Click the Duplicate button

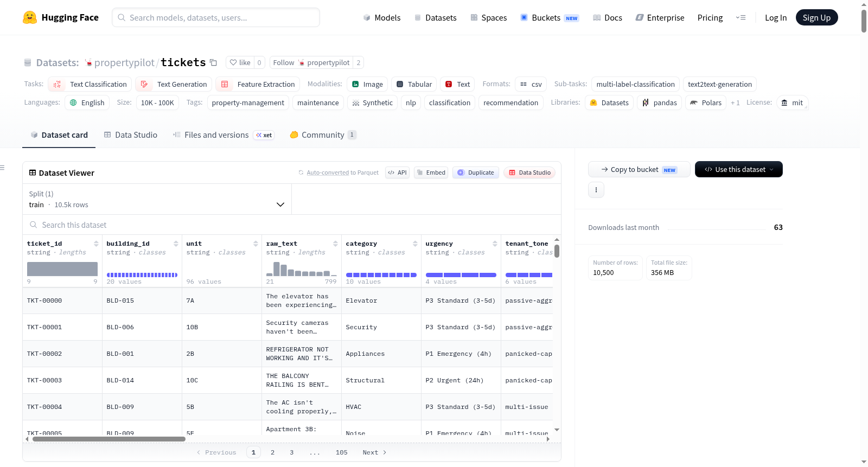click(475, 172)
